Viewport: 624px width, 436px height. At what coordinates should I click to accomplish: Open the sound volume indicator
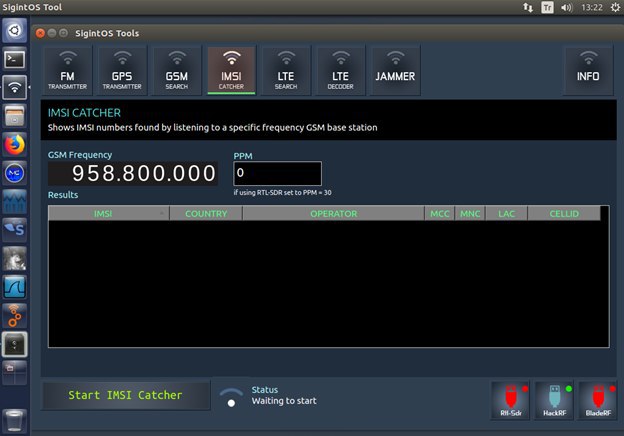click(566, 7)
